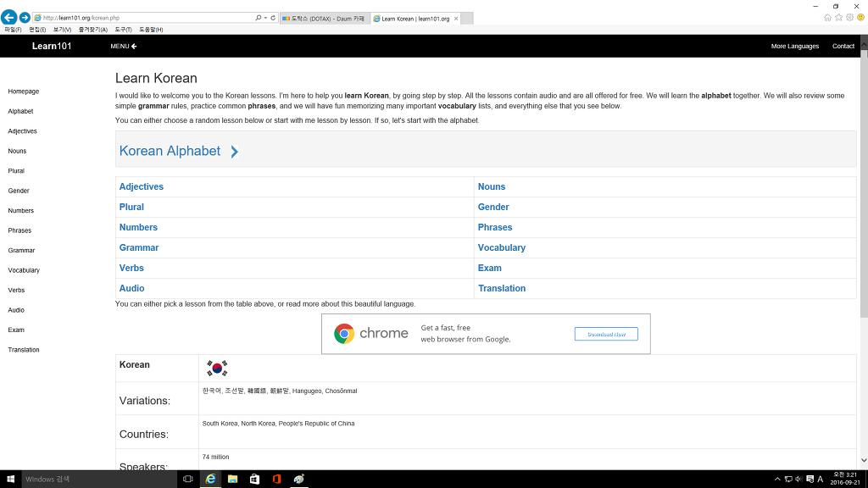Open the 도구(T) menu
Viewport: 868px width, 488px height.
124,30
